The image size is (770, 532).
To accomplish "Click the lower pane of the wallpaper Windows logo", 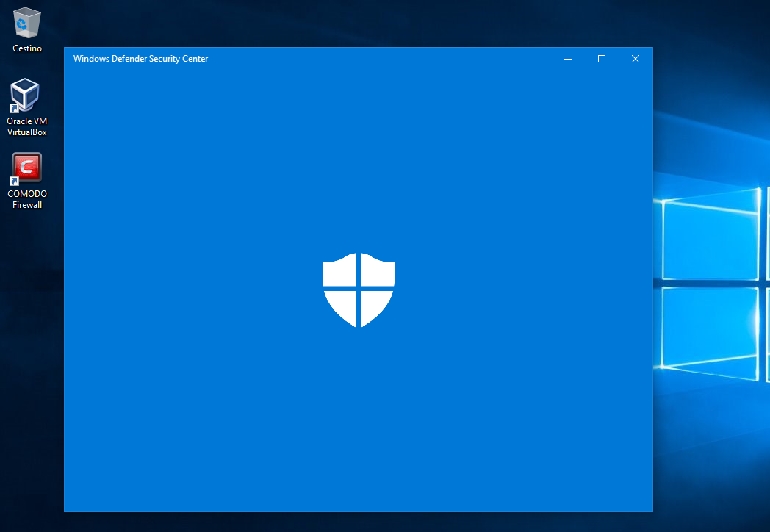I will point(710,329).
